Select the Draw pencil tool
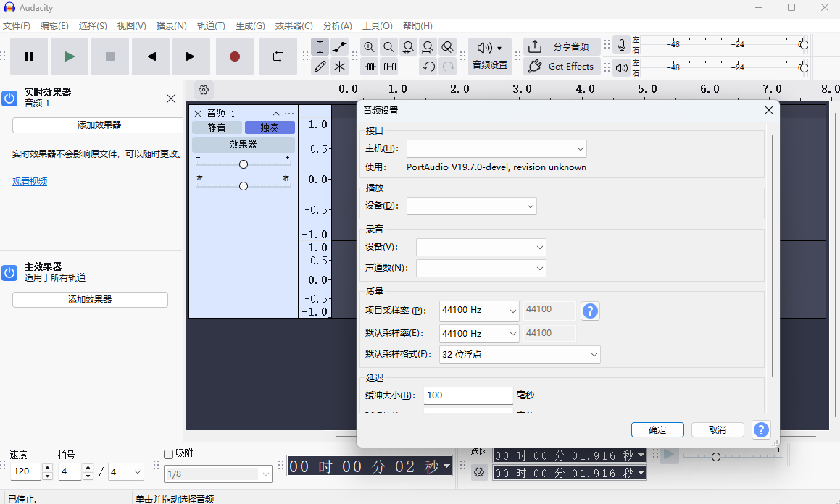This screenshot has height=504, width=840. tap(320, 67)
